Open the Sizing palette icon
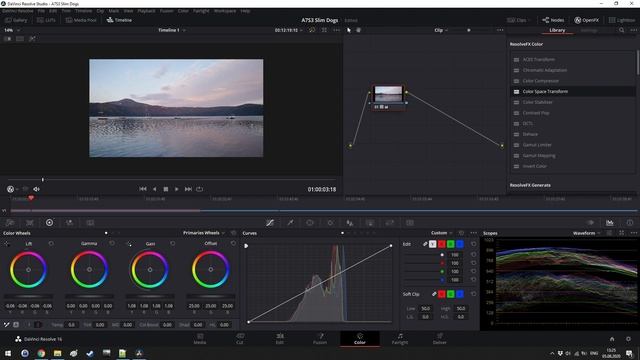640x360 pixels. 390,222
